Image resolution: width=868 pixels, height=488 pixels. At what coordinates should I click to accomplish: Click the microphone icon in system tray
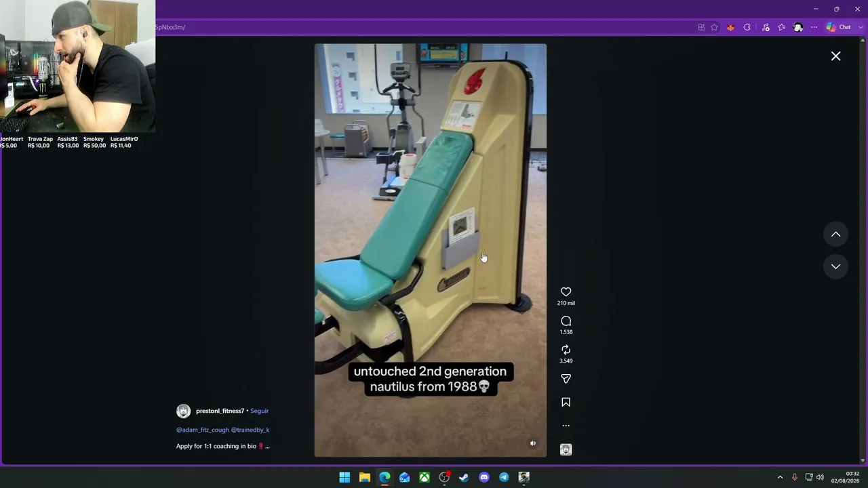(795, 477)
